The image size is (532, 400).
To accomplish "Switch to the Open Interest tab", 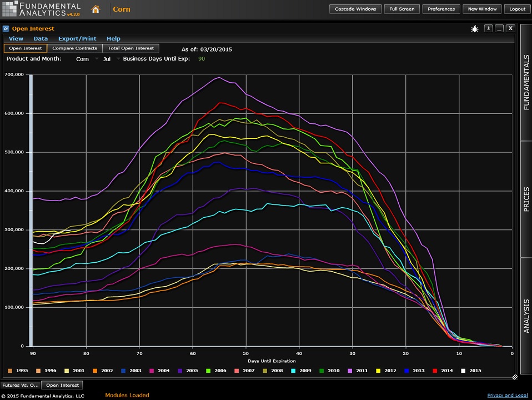I will (x=26, y=48).
